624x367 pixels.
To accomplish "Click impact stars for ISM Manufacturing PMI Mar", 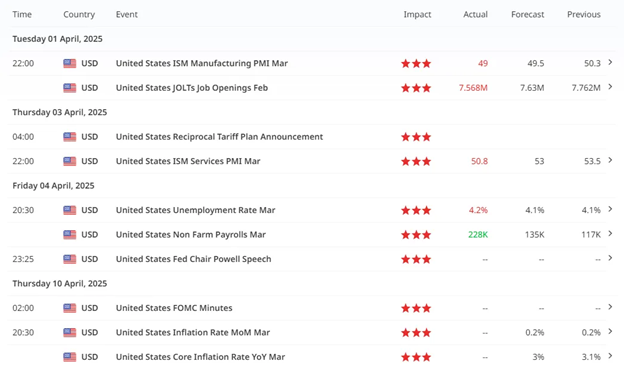I will point(416,63).
